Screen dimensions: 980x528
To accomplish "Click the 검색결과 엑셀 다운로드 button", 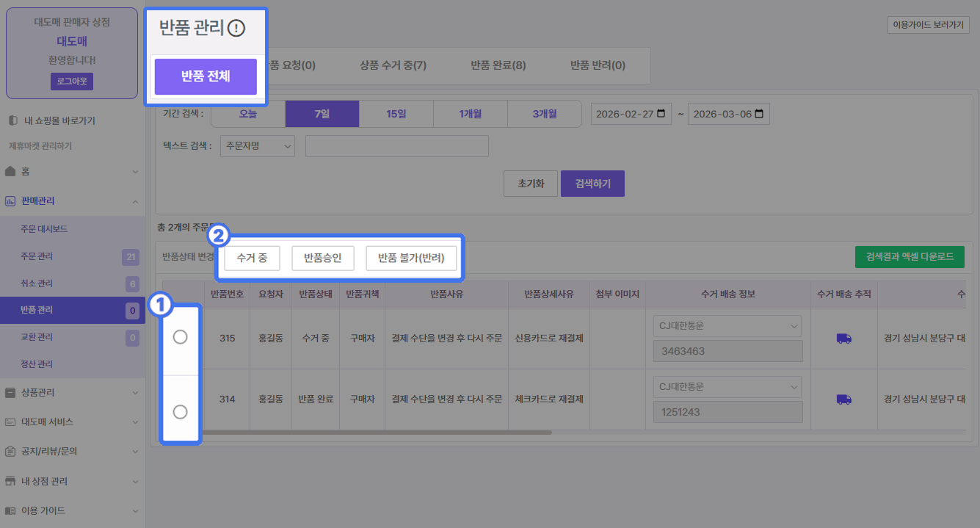I will 910,257.
